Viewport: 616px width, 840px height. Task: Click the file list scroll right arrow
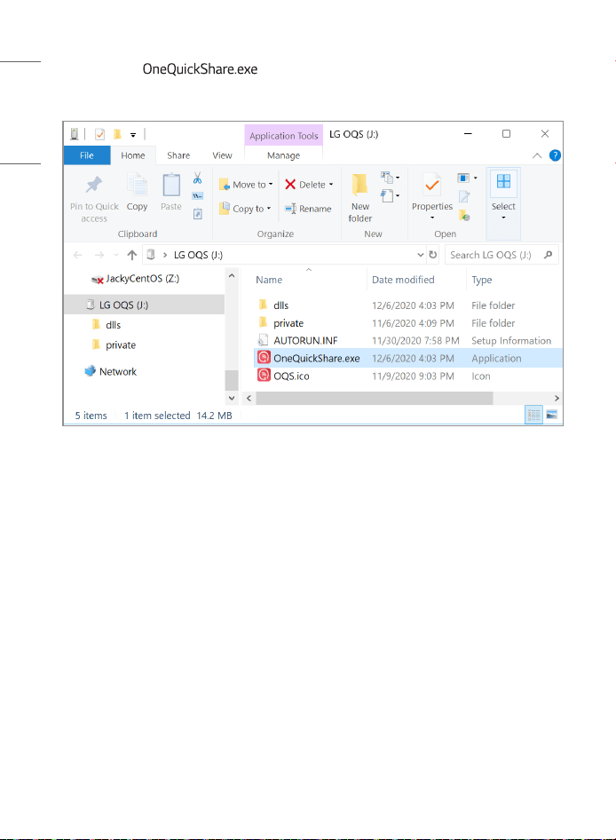click(557, 398)
